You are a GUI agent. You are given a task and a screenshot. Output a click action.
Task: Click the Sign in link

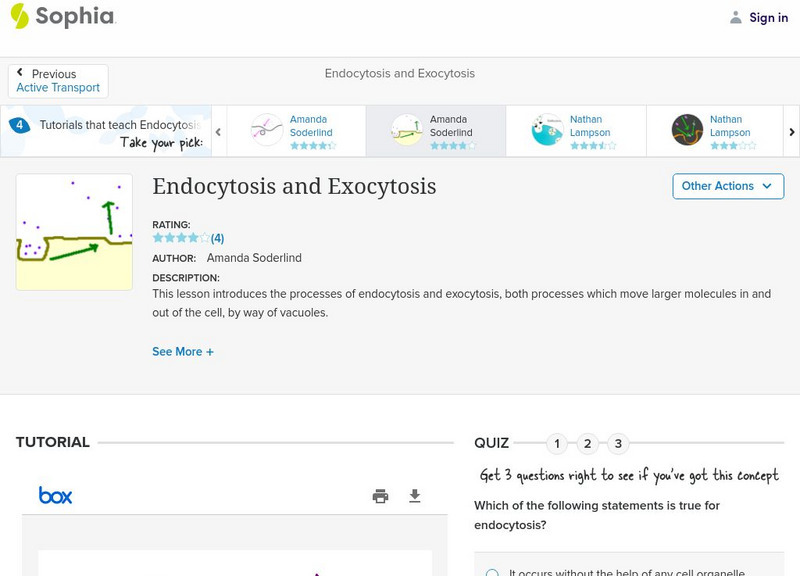point(768,18)
